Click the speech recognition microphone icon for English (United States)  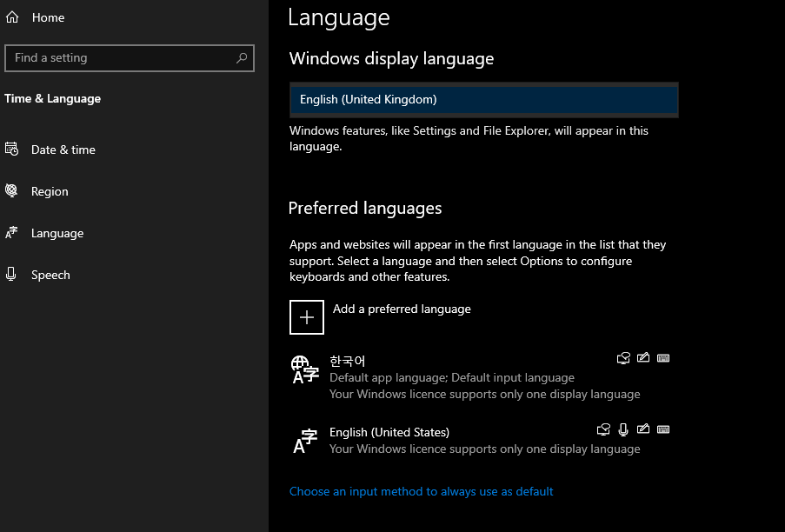[623, 430]
